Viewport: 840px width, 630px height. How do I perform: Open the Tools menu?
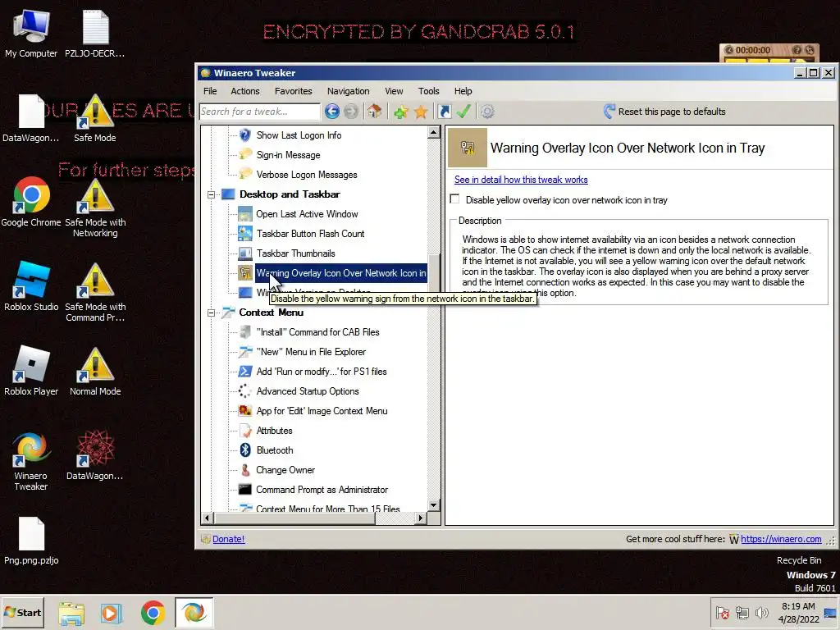428,91
